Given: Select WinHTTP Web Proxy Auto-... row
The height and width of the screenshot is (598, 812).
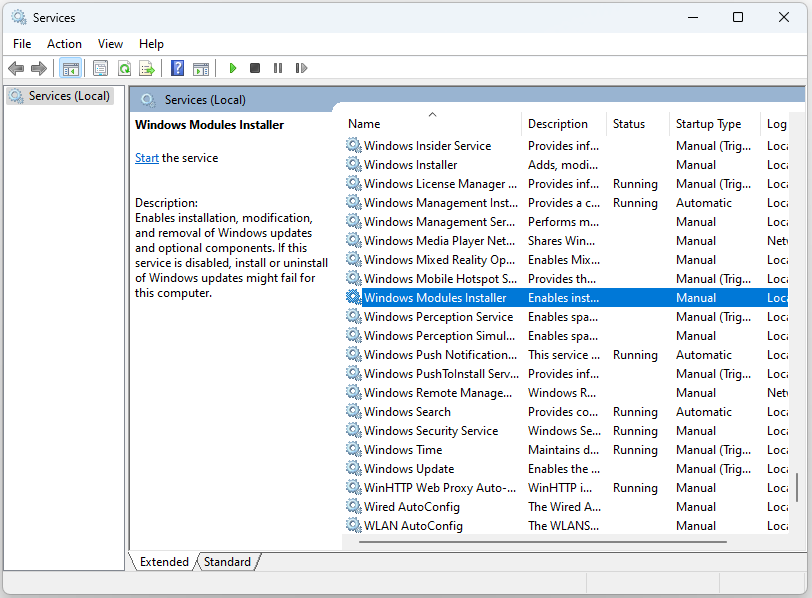Looking at the screenshot, I should coord(566,488).
